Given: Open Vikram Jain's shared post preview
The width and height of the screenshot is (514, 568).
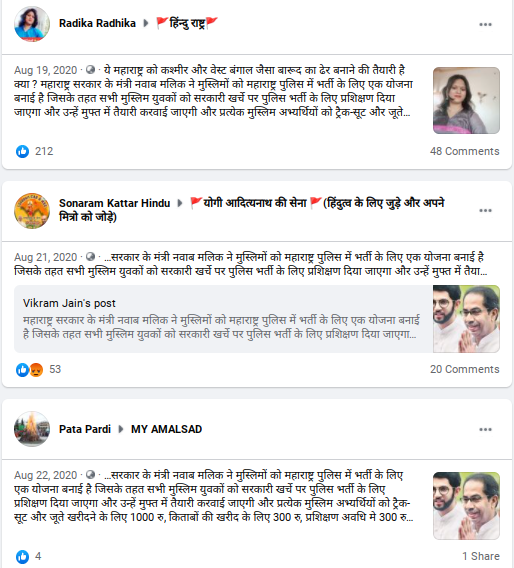Looking at the screenshot, I should (x=257, y=319).
